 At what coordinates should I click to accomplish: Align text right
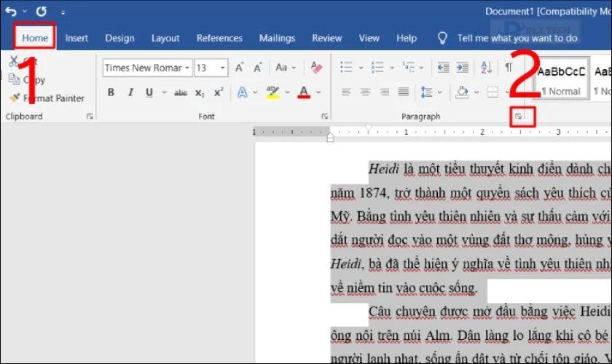385,92
